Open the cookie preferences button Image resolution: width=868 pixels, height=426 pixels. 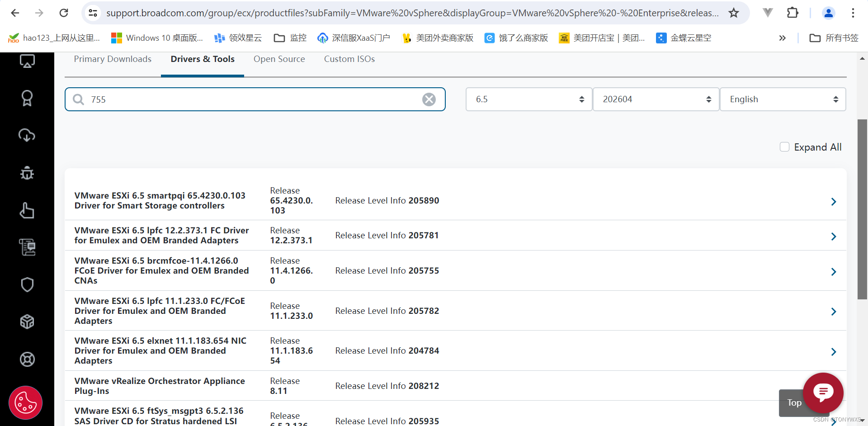(x=25, y=402)
